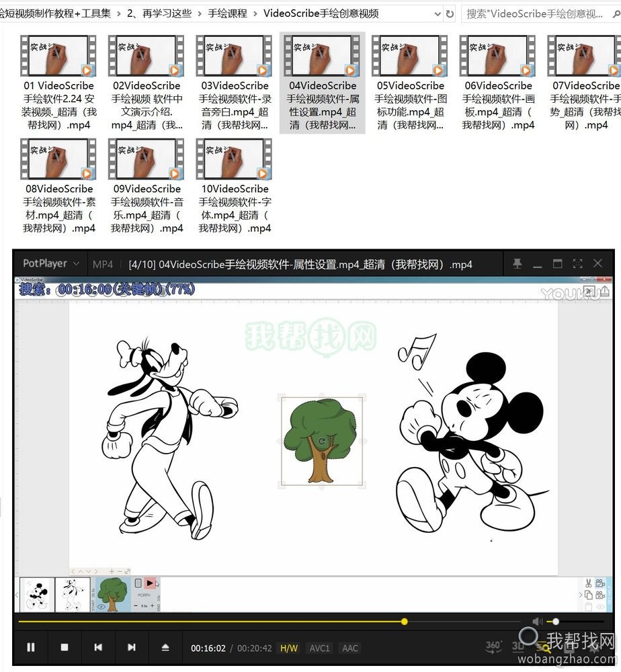Open file 08VideoScribe 素材 video icon
This screenshot has width=621, height=672.
tap(58, 159)
